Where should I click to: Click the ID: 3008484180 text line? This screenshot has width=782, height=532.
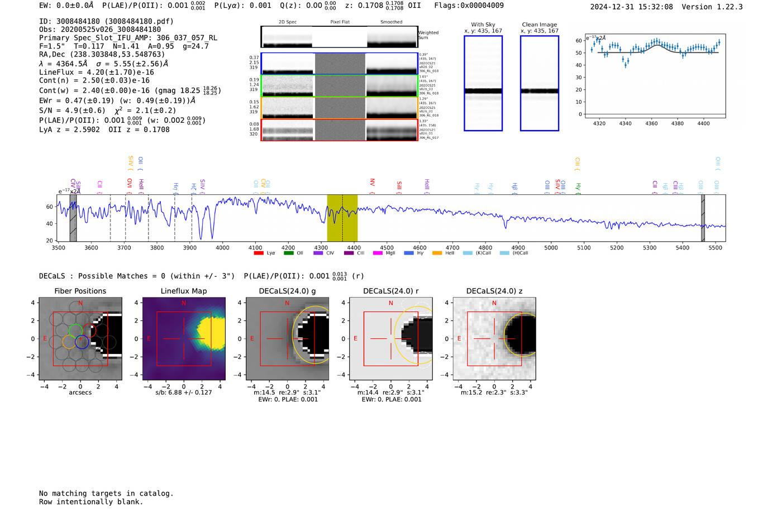pyautogui.click(x=107, y=21)
